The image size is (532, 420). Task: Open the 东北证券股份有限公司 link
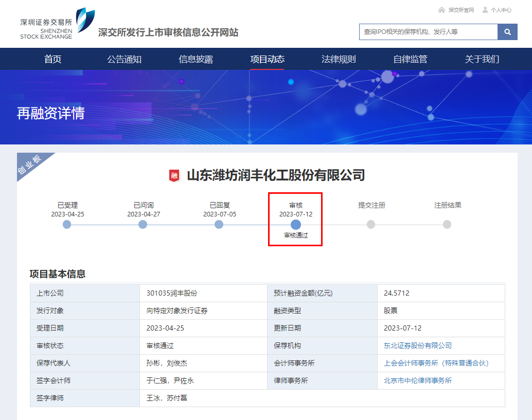click(x=417, y=346)
